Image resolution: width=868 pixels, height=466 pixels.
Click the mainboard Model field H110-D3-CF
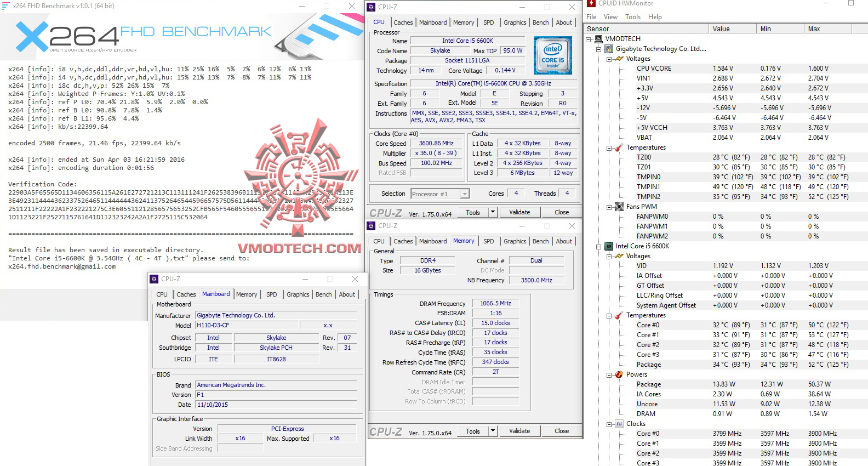[x=246, y=325]
